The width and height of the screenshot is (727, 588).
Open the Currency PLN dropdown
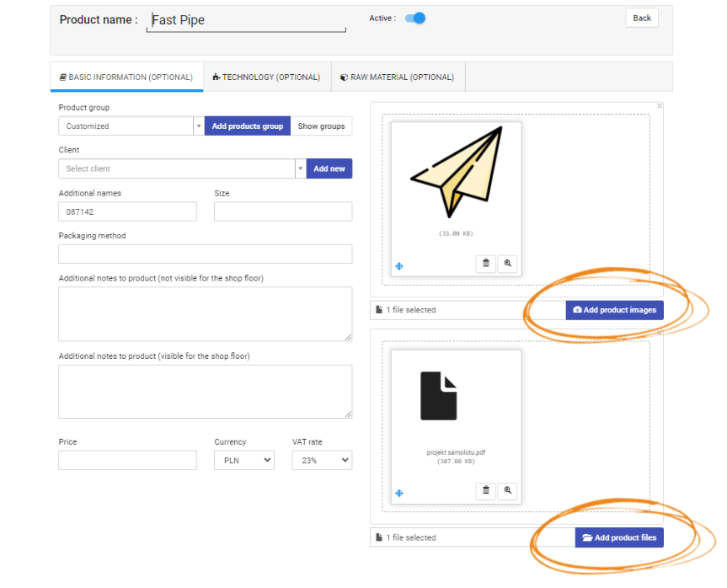[x=244, y=460]
